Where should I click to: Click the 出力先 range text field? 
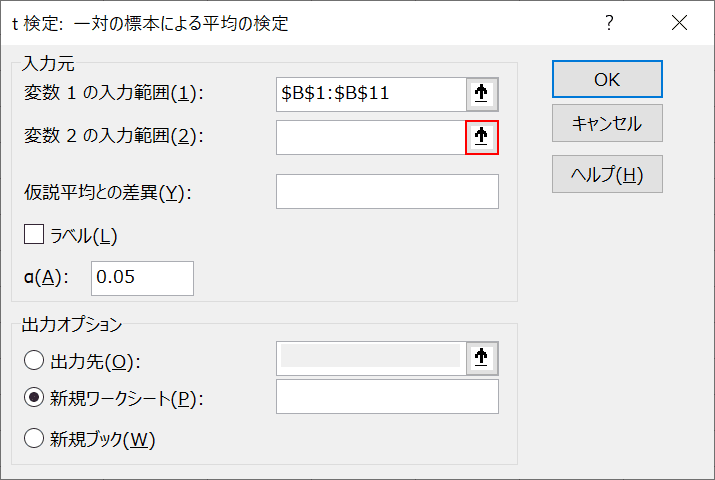tap(371, 358)
